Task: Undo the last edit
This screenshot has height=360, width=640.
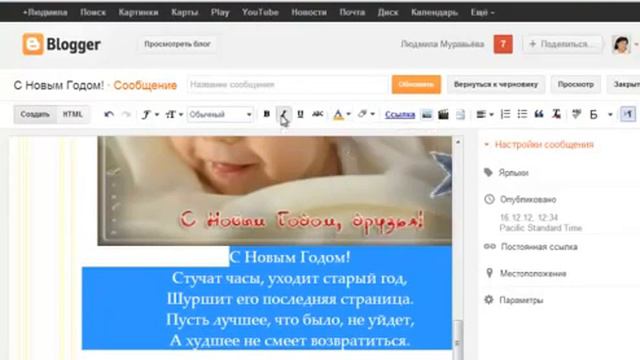Action: (x=109, y=115)
